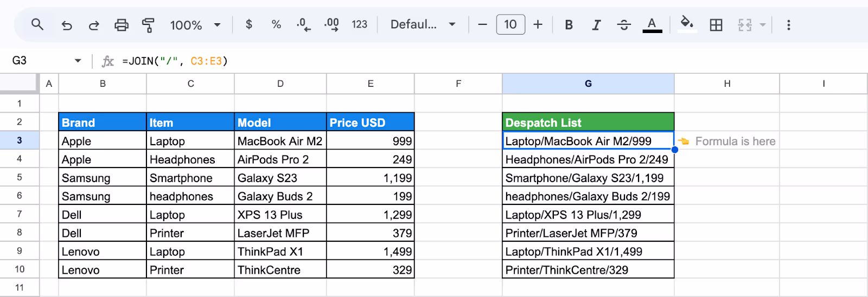Format as percent

click(276, 24)
